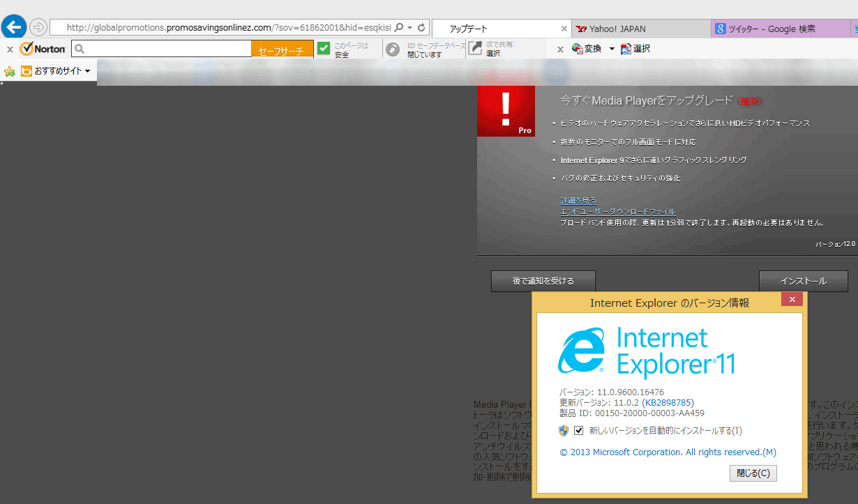Expand the 変換 dropdown arrow

(612, 49)
